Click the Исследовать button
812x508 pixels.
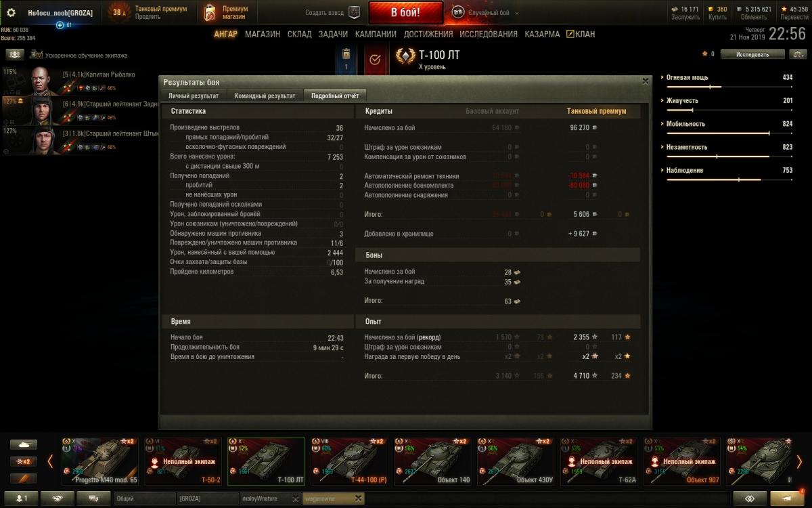pyautogui.click(x=752, y=54)
